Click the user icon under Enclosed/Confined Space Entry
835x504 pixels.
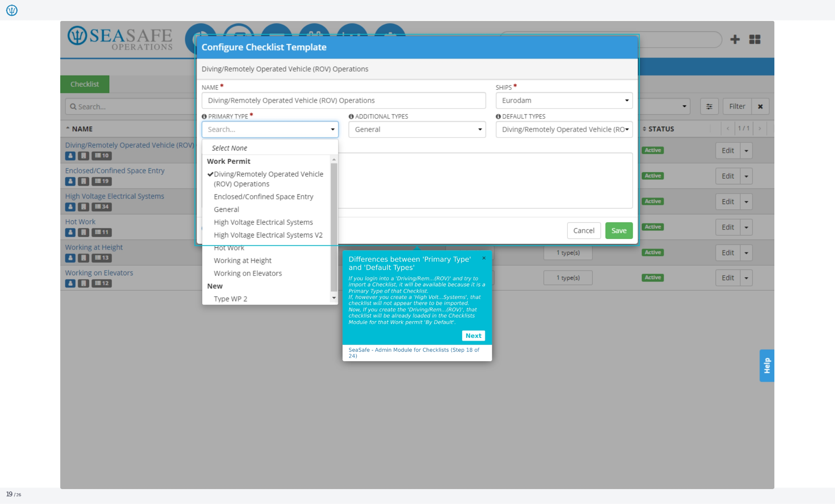tap(70, 182)
